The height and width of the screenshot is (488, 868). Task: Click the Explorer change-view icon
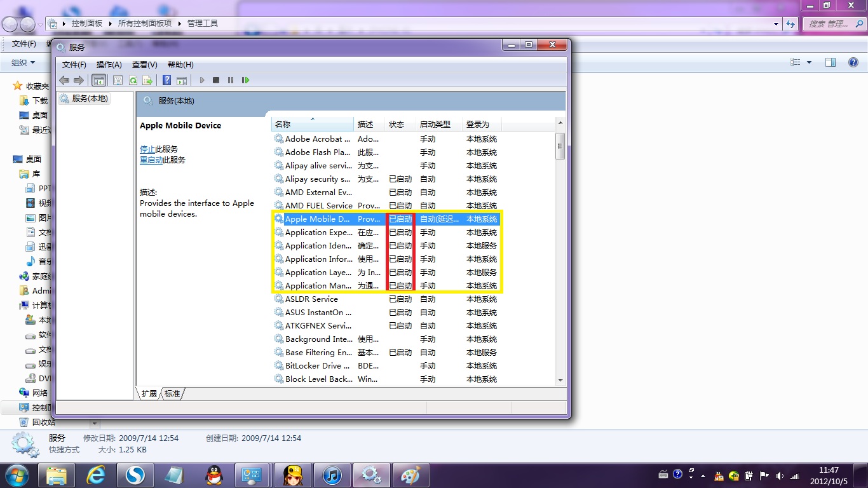[x=796, y=62]
